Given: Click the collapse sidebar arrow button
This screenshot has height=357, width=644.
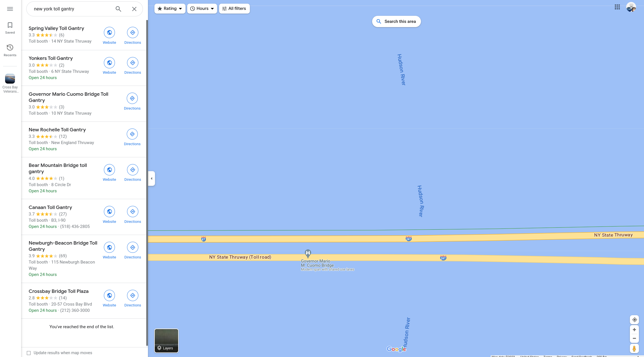Looking at the screenshot, I should (151, 178).
